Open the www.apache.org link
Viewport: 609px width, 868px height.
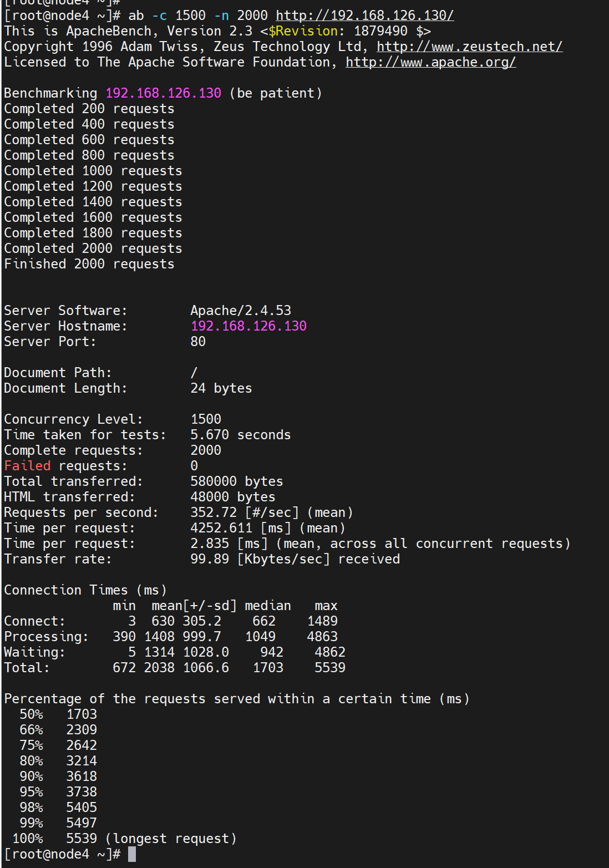[x=430, y=62]
